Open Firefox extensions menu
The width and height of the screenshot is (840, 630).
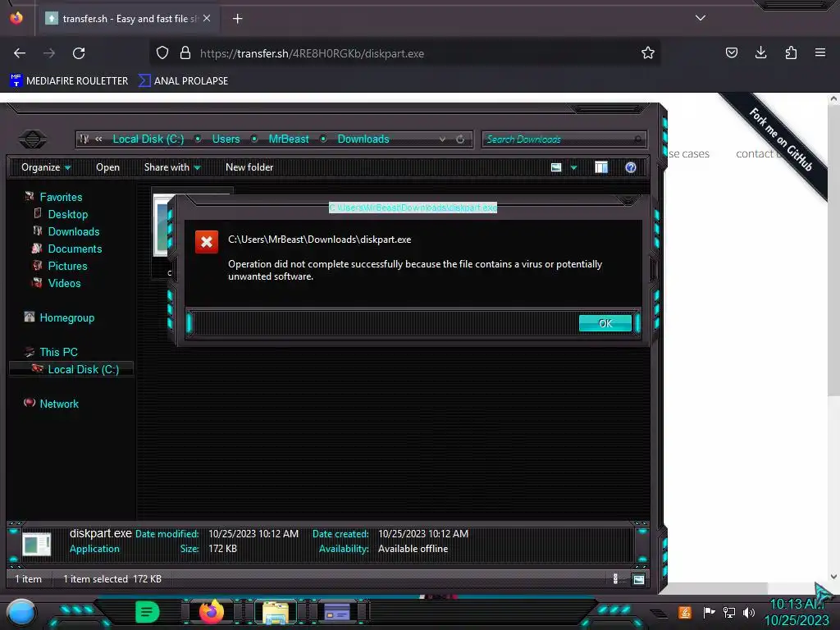[791, 52]
